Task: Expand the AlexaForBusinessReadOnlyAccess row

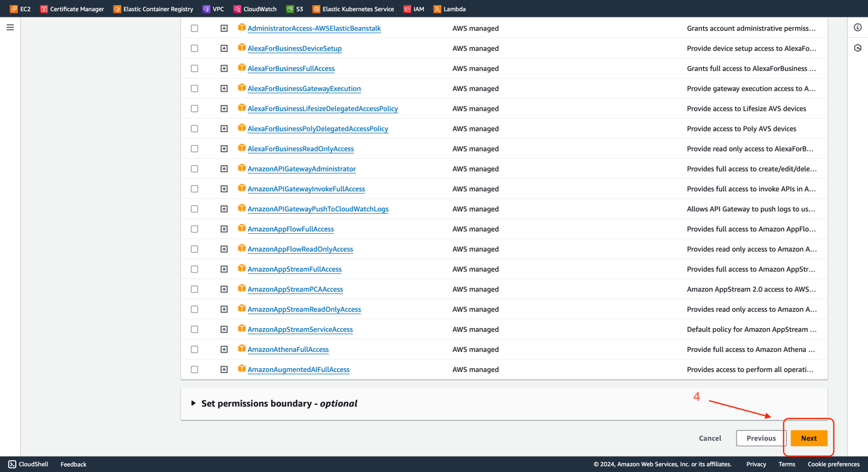Action: pyautogui.click(x=224, y=149)
